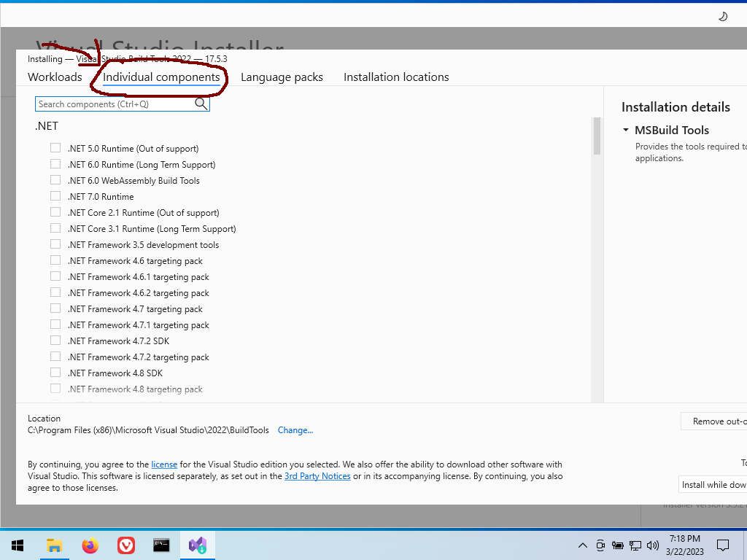Enable .NET Framework 3.5 development tools
747x560 pixels.
55,244
